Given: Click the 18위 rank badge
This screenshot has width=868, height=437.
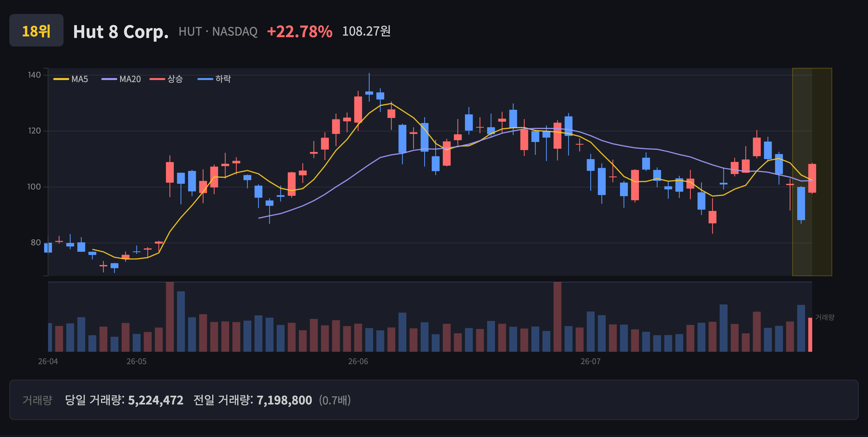Looking at the screenshot, I should pyautogui.click(x=36, y=30).
